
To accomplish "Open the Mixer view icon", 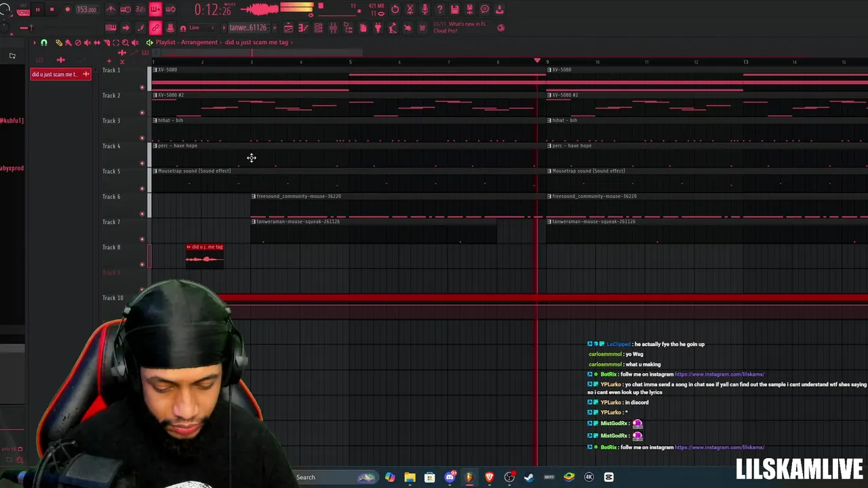I will coord(333,28).
